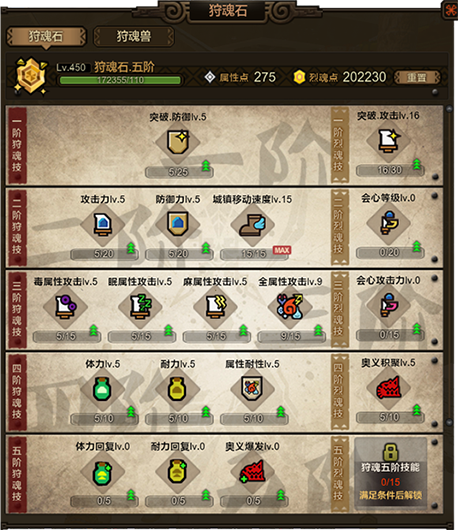Click the 会心等级 skill icon
The image size is (458, 530).
(389, 223)
